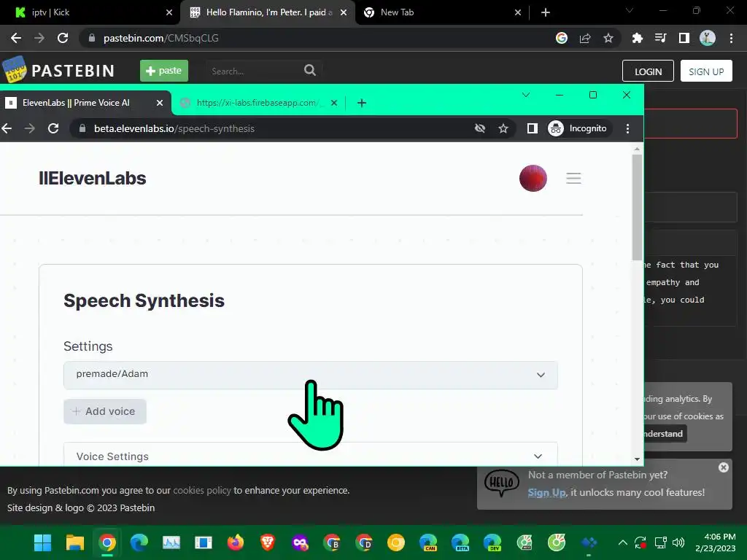Launch Firefox from the taskbar
The height and width of the screenshot is (560, 747).
point(236,542)
